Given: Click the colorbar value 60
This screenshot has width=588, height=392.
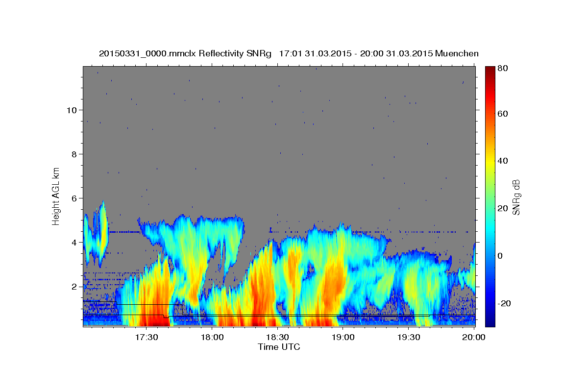Looking at the screenshot, I should click(503, 114).
